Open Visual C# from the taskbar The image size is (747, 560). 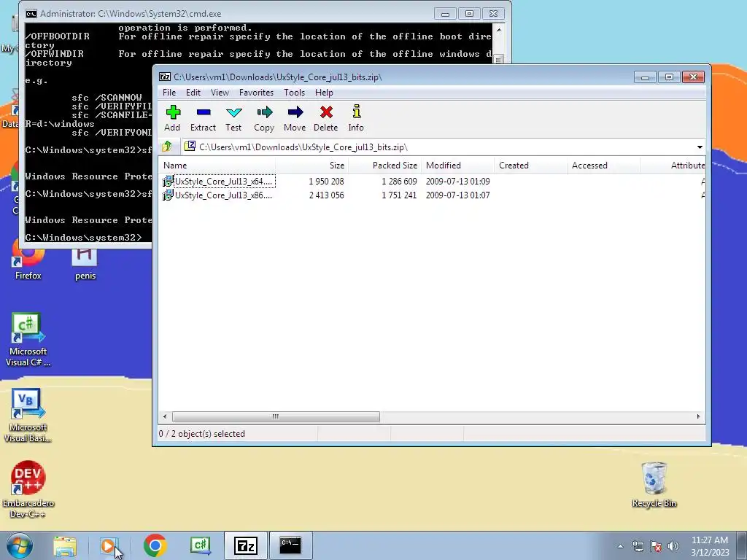click(x=200, y=545)
